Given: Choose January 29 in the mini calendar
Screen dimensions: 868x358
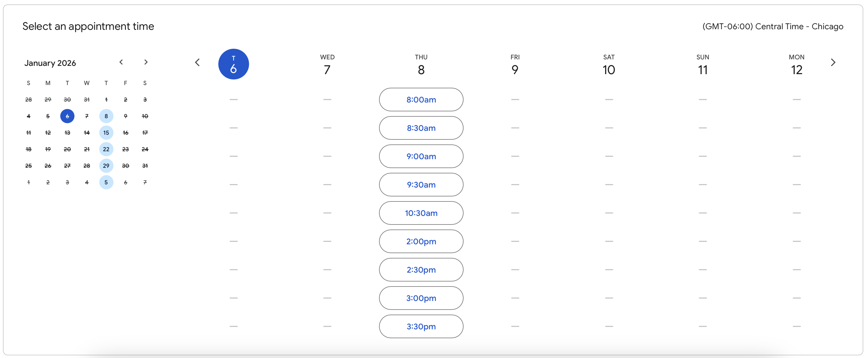Looking at the screenshot, I should [106, 166].
